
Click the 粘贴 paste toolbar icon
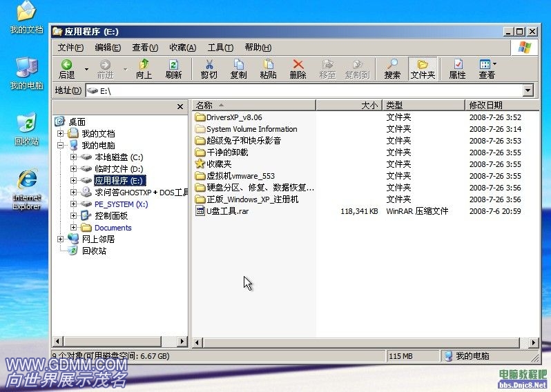point(268,64)
